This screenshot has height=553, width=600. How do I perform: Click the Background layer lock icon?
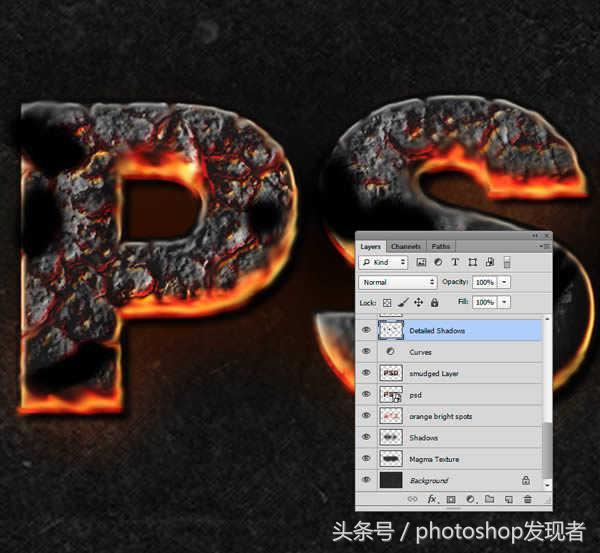[x=526, y=480]
